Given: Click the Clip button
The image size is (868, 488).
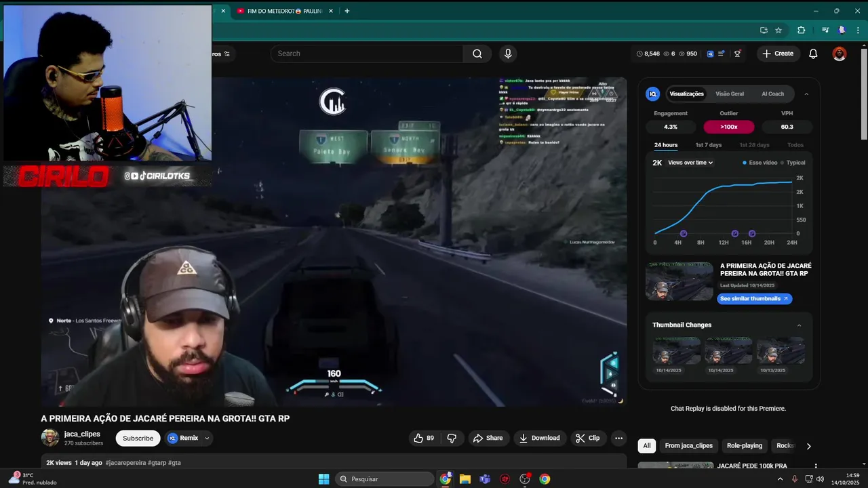Looking at the screenshot, I should click(588, 438).
